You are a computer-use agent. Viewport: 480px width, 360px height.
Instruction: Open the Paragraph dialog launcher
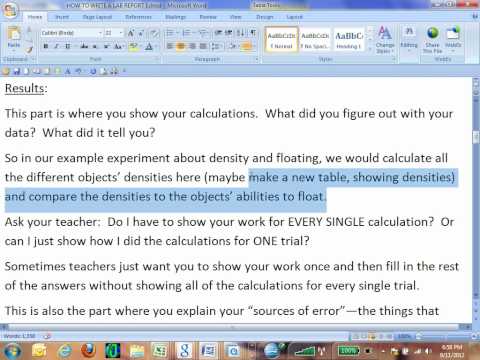click(257, 60)
